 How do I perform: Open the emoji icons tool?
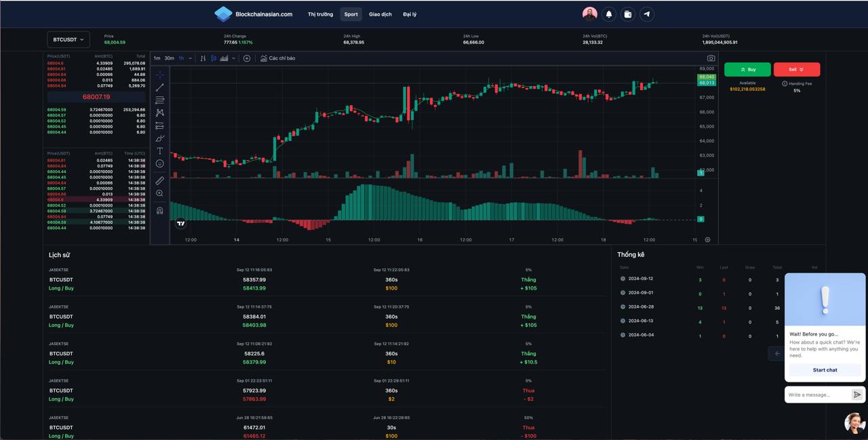click(159, 163)
